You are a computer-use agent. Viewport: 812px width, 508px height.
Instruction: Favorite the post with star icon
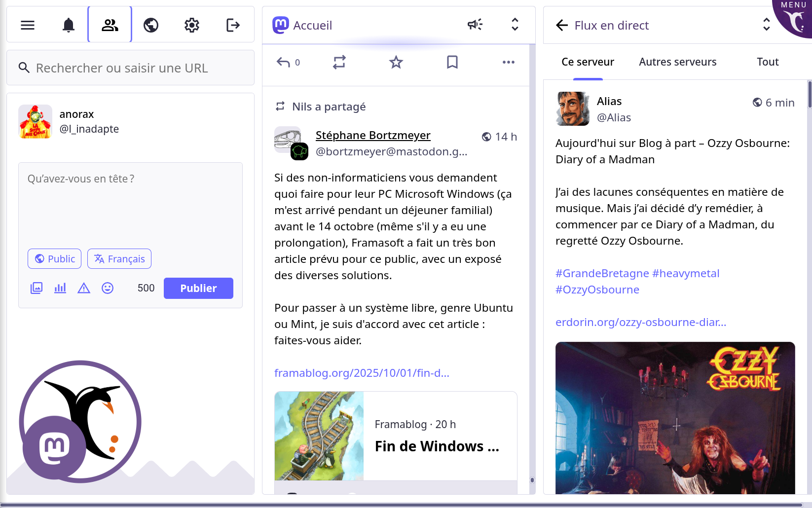point(396,62)
